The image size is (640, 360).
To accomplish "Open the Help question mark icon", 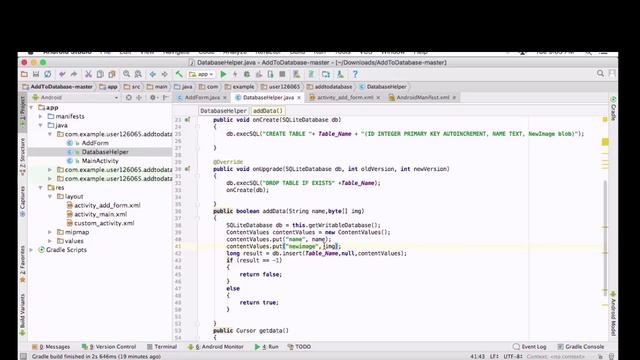I will pos(355,74).
